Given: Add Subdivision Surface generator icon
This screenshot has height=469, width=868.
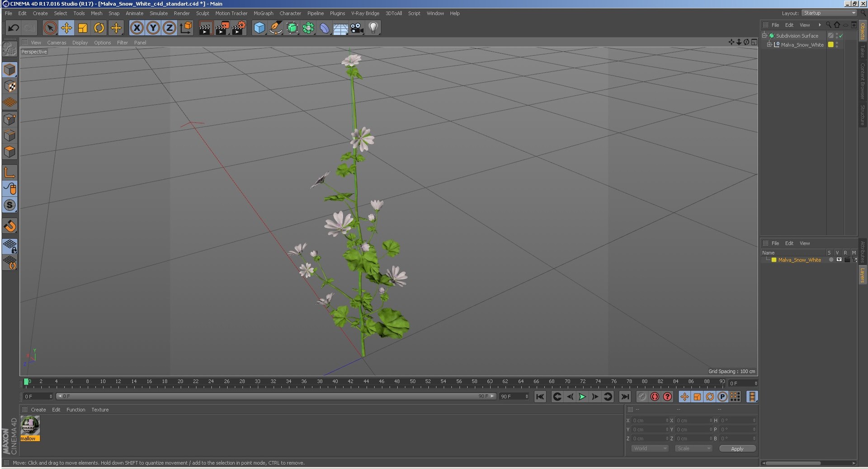Looking at the screenshot, I should pos(292,28).
